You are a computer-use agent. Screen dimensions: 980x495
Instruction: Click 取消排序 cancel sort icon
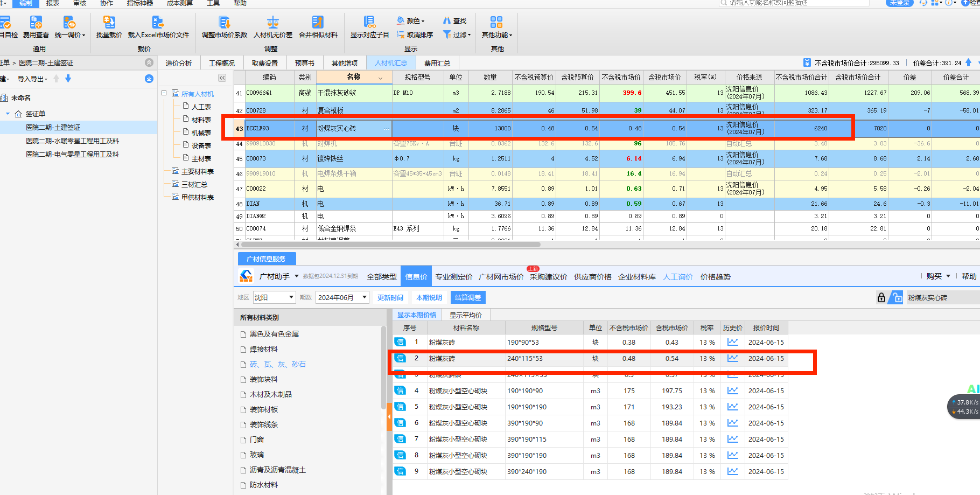pyautogui.click(x=401, y=34)
